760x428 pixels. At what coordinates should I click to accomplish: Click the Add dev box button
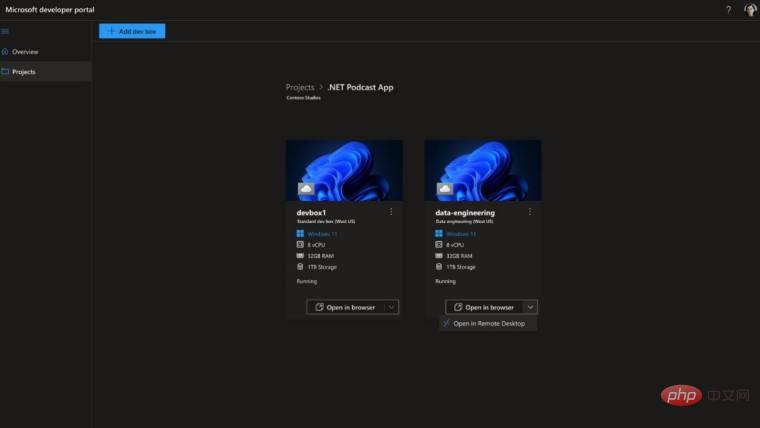(132, 31)
